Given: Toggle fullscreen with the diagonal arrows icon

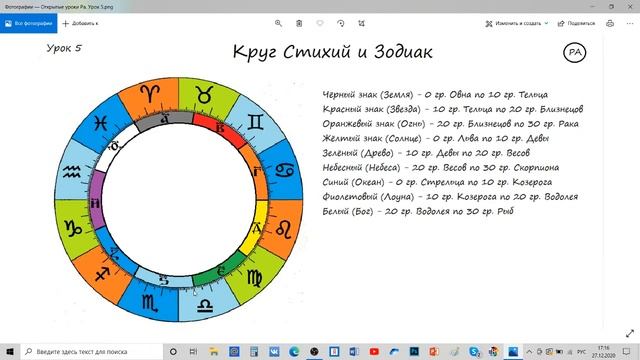Looking at the screenshot, I should [x=630, y=333].
